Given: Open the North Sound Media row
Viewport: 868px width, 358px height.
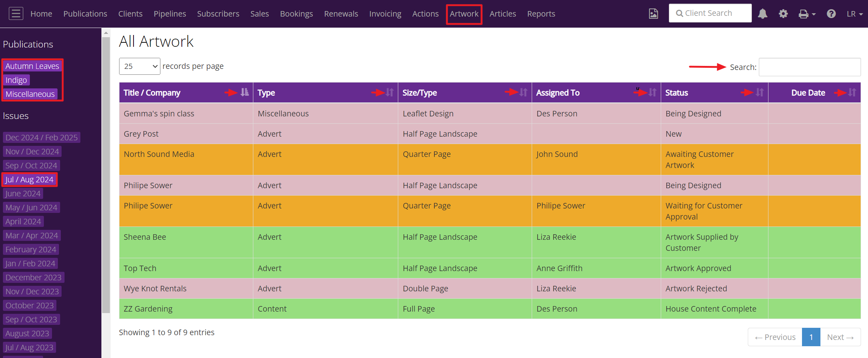Looking at the screenshot, I should click(490, 159).
